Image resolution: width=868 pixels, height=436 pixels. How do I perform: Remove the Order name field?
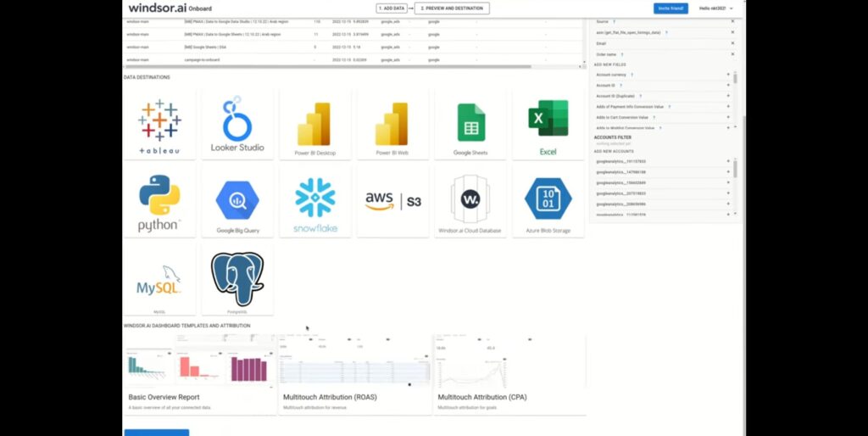(x=732, y=54)
